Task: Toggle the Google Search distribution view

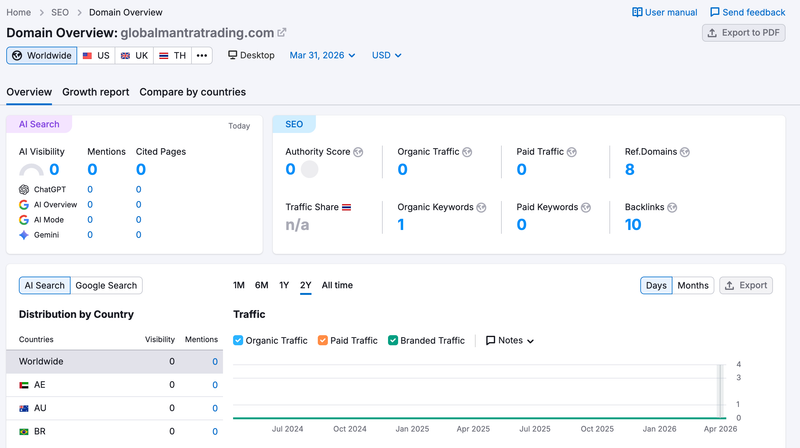Action: click(106, 285)
